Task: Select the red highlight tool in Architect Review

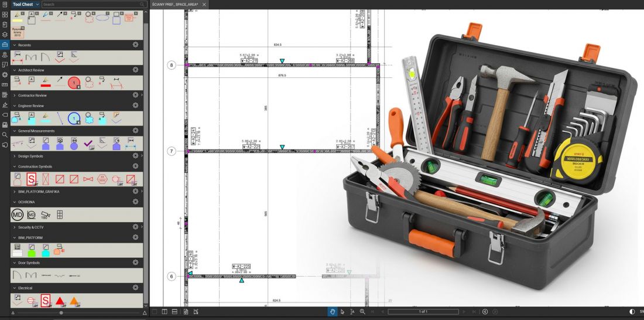Action: point(46,83)
